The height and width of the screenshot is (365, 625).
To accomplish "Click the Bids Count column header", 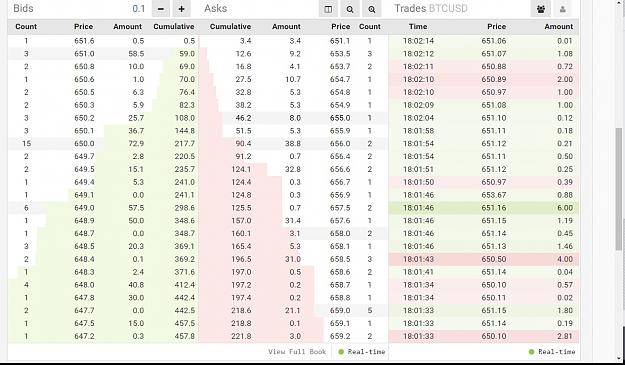I will (x=26, y=27).
